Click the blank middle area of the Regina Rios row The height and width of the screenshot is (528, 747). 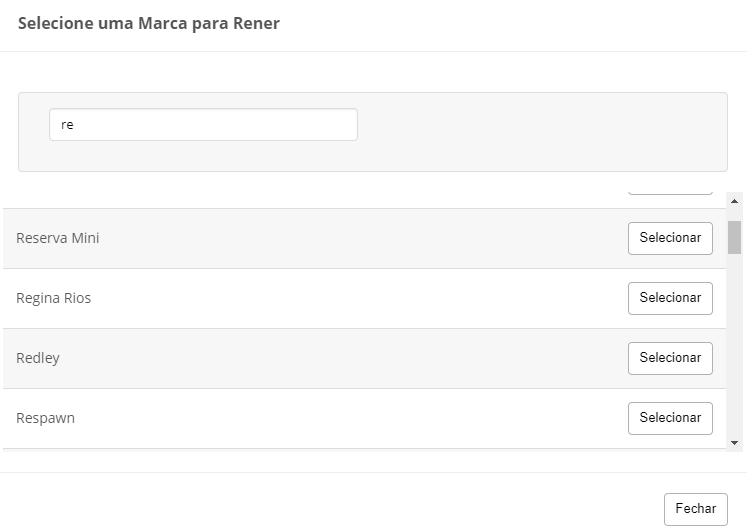pyautogui.click(x=340, y=298)
